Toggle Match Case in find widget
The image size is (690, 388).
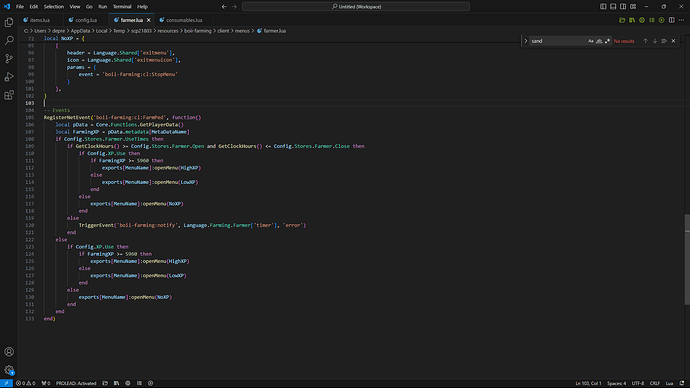(591, 41)
